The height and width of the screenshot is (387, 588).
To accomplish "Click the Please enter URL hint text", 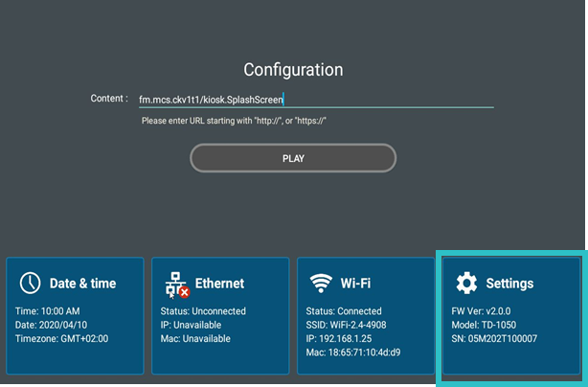I will [234, 121].
